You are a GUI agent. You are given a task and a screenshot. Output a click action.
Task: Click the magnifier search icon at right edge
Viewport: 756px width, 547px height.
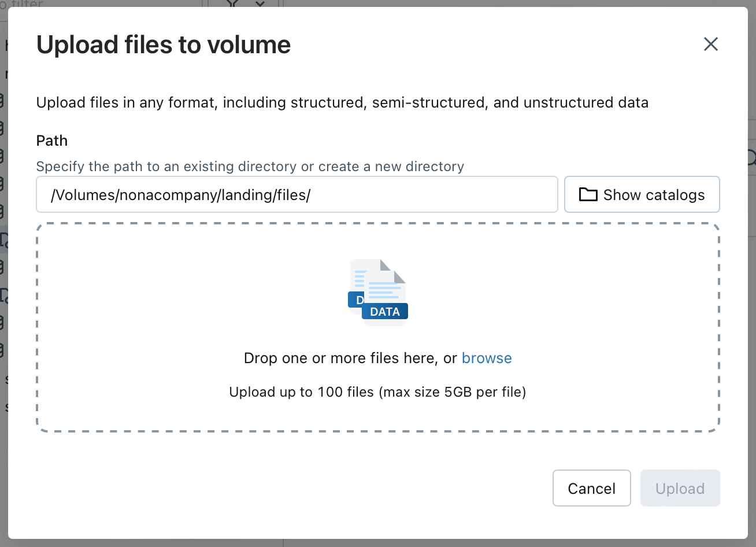tap(751, 157)
